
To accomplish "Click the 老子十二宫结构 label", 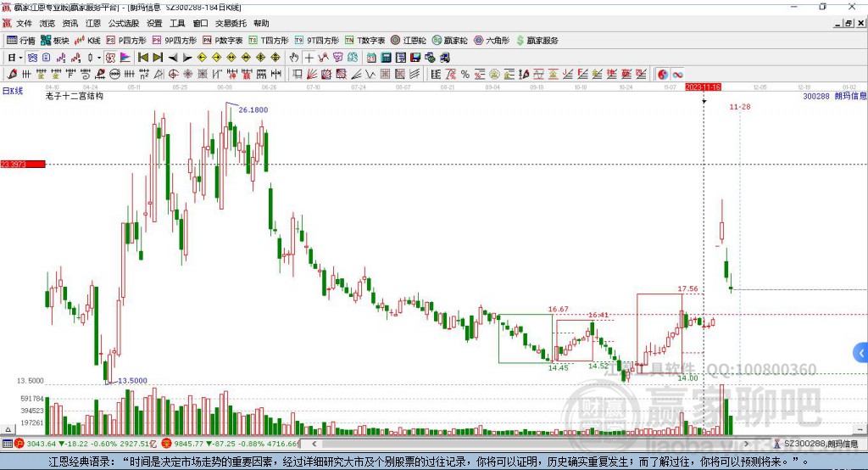I will tap(75, 97).
